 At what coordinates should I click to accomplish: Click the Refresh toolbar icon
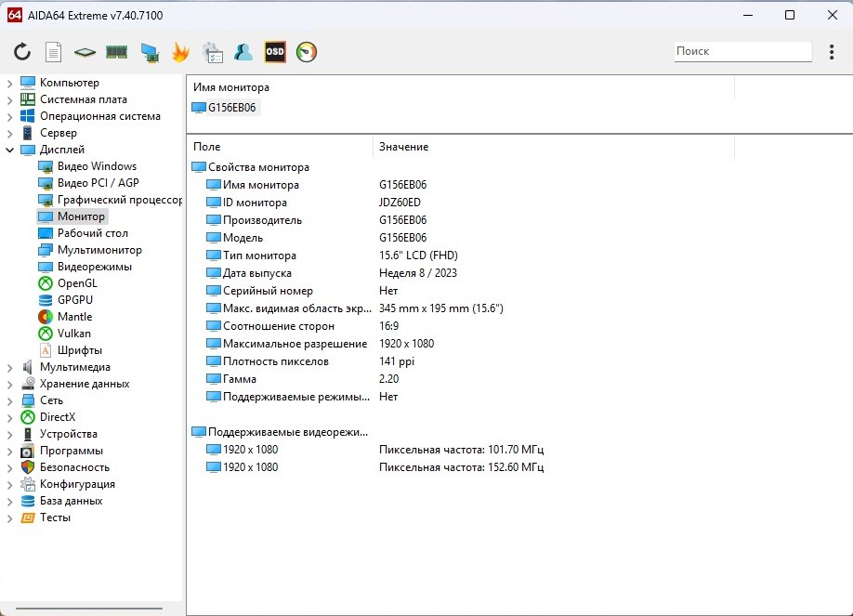click(x=22, y=52)
